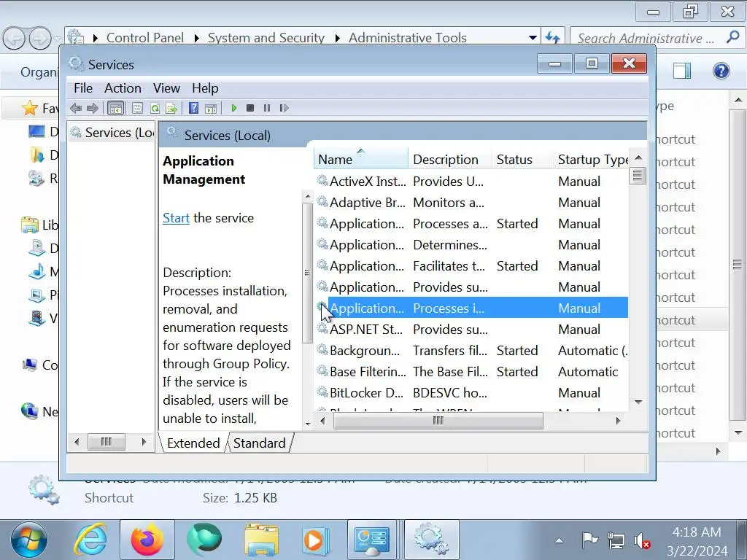The image size is (747, 560).
Task: Select the BitLocker D... service row
Action: coord(472,392)
